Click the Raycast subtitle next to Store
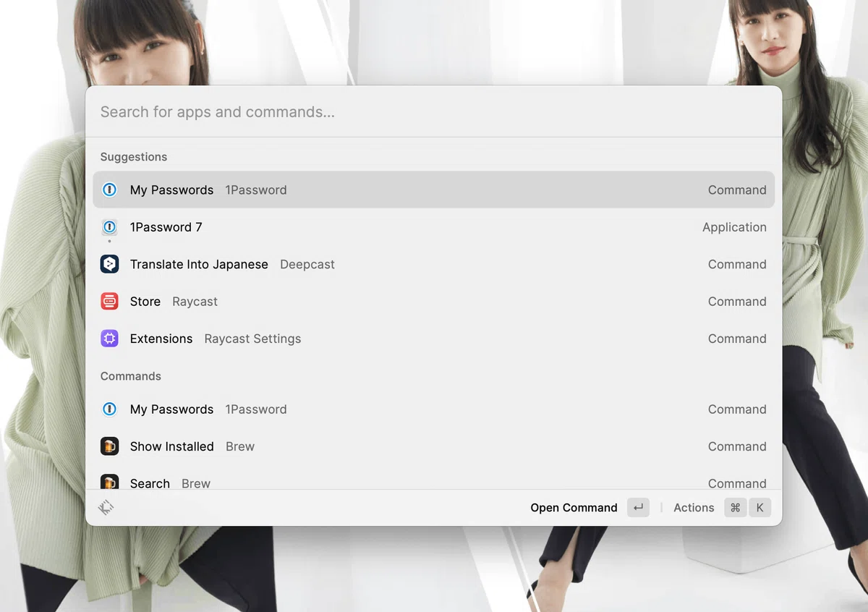Screen dimensions: 868x612 [x=195, y=302]
